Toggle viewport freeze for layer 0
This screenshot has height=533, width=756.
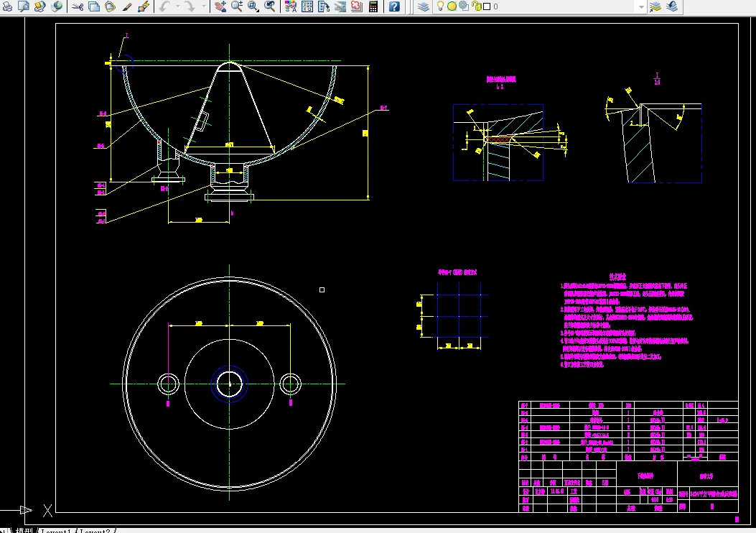point(464,6)
